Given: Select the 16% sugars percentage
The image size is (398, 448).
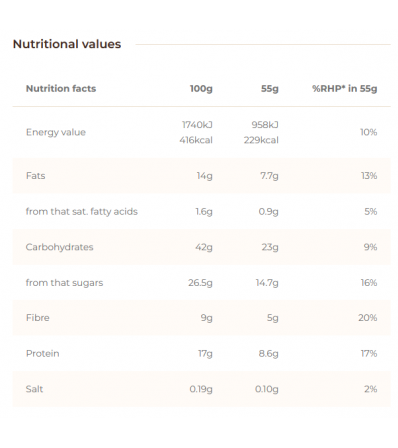Looking at the screenshot, I should click(x=369, y=283).
